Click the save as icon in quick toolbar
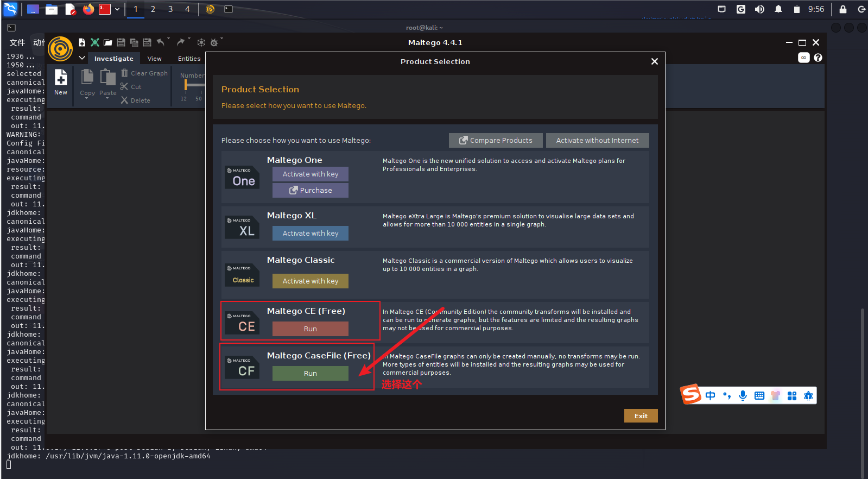This screenshot has height=479, width=868. [147, 42]
